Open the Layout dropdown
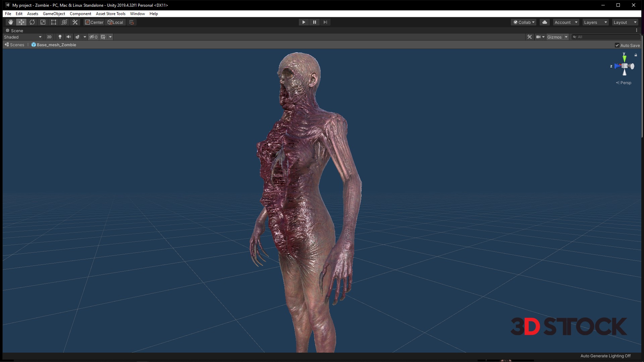This screenshot has height=362, width=644. coord(625,22)
